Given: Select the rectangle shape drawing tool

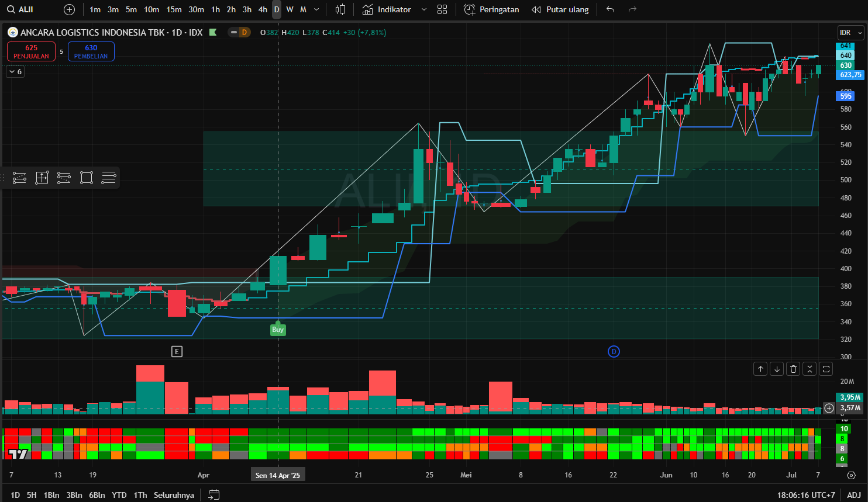Looking at the screenshot, I should (x=87, y=178).
